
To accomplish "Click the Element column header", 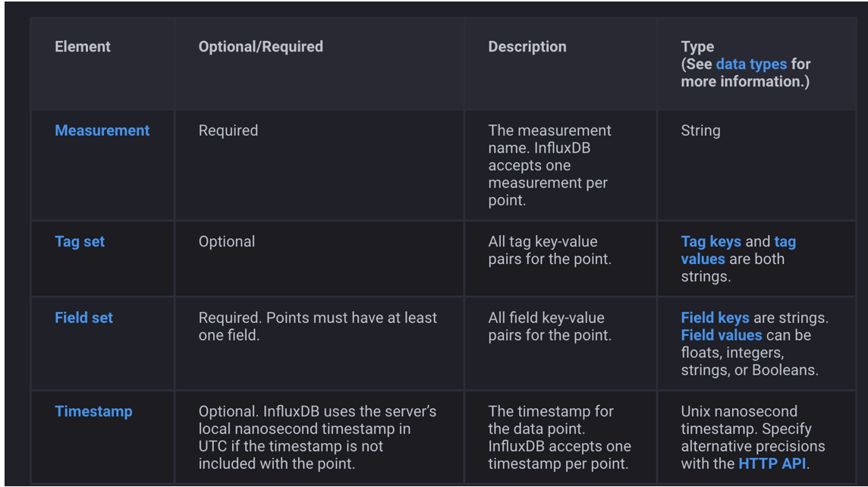I will click(83, 46).
